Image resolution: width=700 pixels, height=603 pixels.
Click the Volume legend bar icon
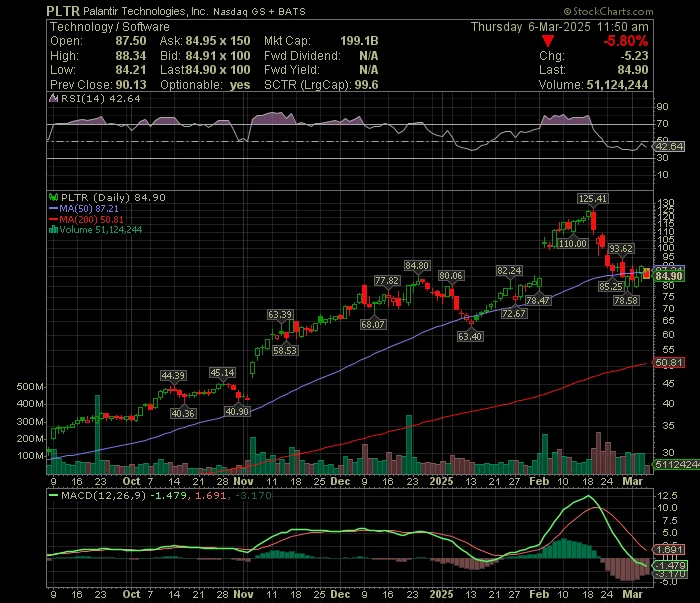click(54, 230)
